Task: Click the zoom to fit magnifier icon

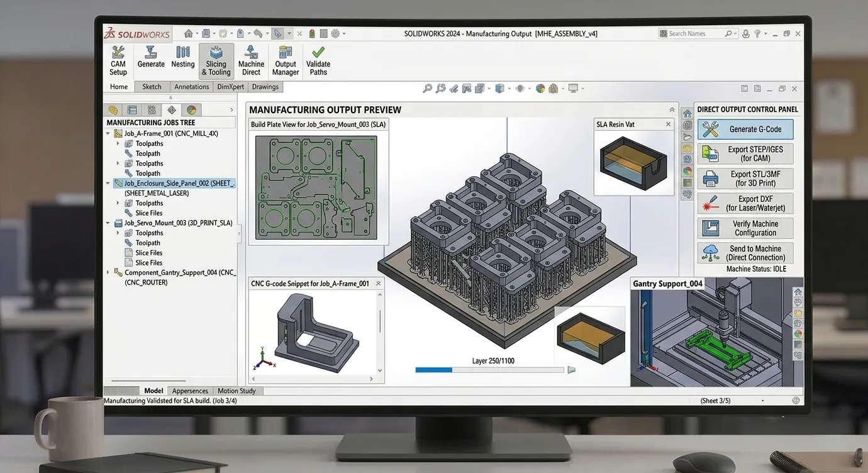Action: (427, 89)
